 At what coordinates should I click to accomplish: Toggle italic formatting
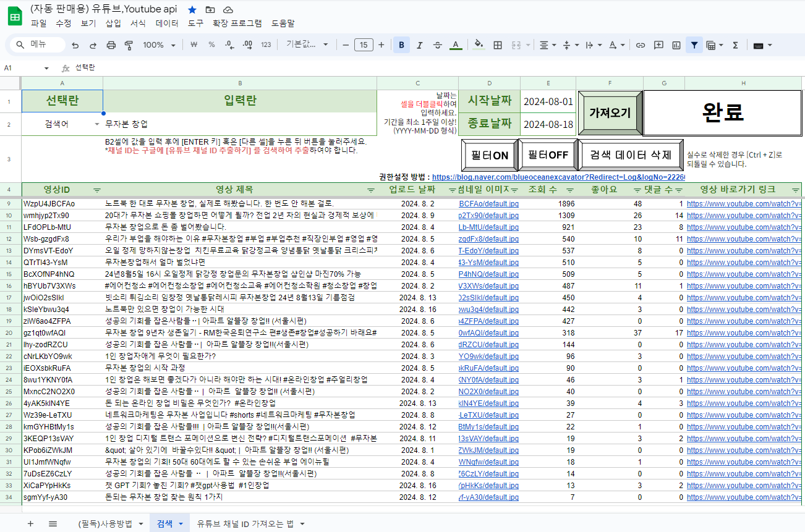coord(420,45)
